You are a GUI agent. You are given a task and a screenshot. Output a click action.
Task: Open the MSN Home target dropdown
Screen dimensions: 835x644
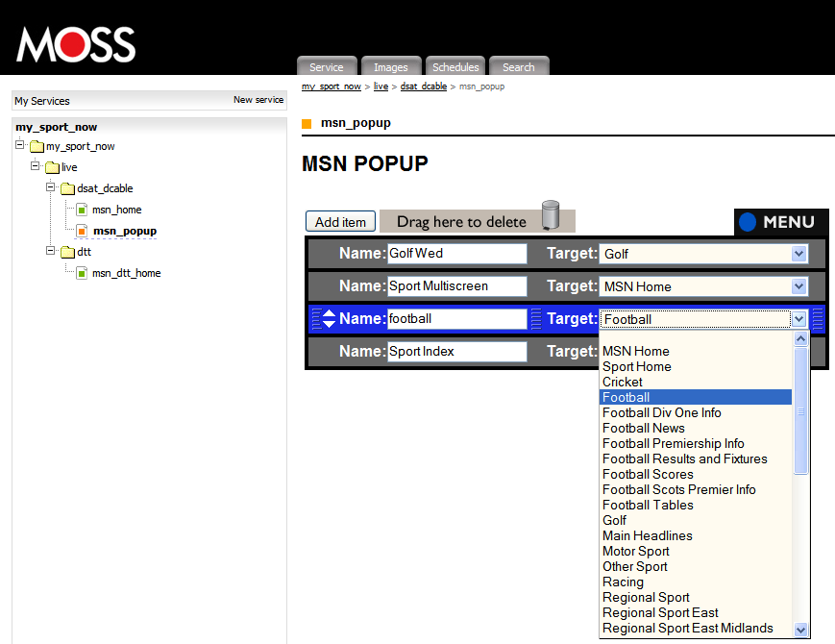798,286
